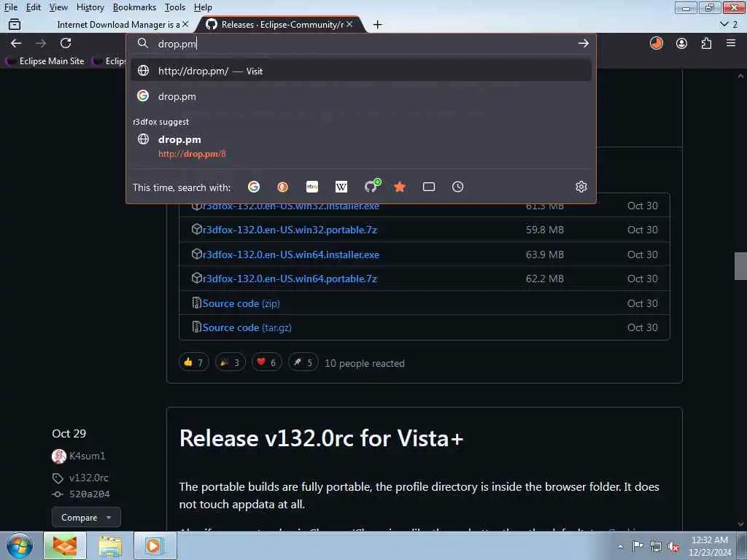
Task: Download Source code (tar.gz)
Action: coord(247,327)
